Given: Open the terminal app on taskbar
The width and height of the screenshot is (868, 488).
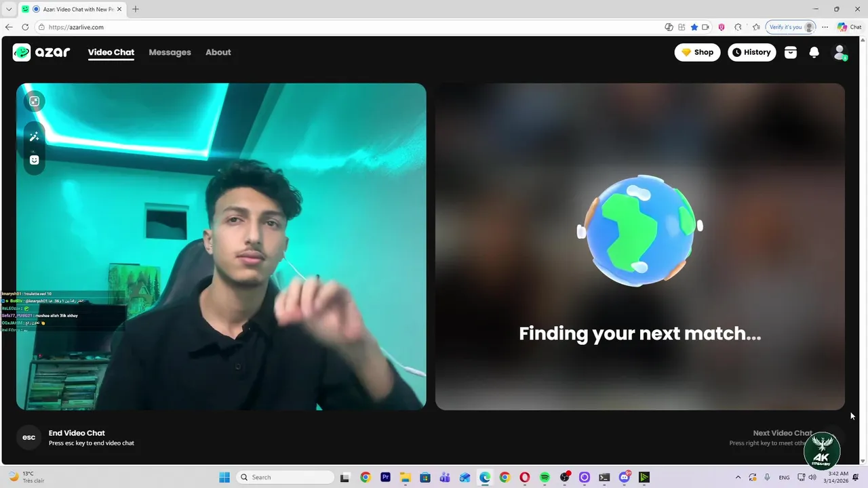Looking at the screenshot, I should point(604,477).
